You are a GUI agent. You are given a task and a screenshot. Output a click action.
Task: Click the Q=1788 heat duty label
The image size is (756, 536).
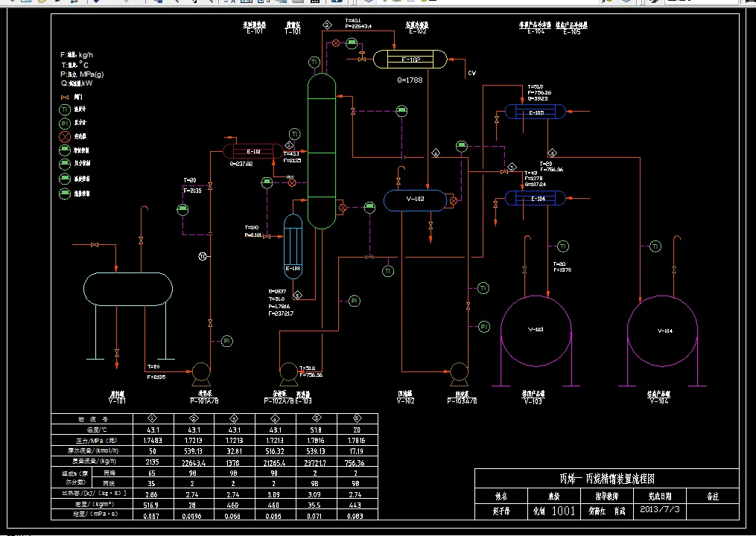[x=410, y=80]
